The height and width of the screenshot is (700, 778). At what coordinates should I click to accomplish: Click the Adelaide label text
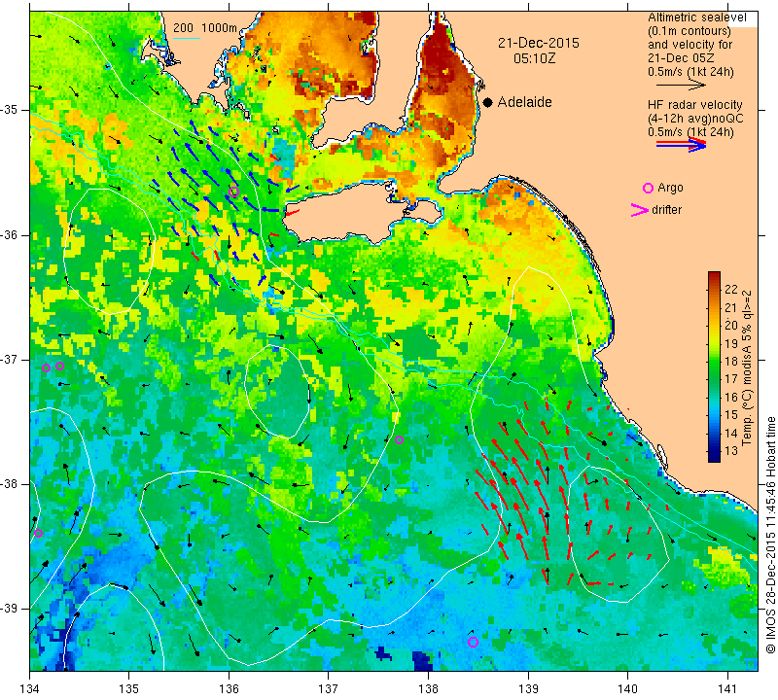[x=524, y=102]
